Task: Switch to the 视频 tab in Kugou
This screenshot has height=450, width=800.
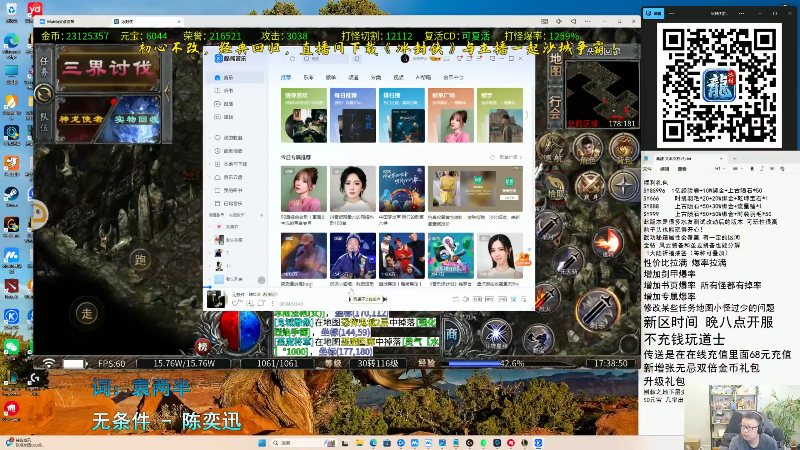Action: [398, 78]
